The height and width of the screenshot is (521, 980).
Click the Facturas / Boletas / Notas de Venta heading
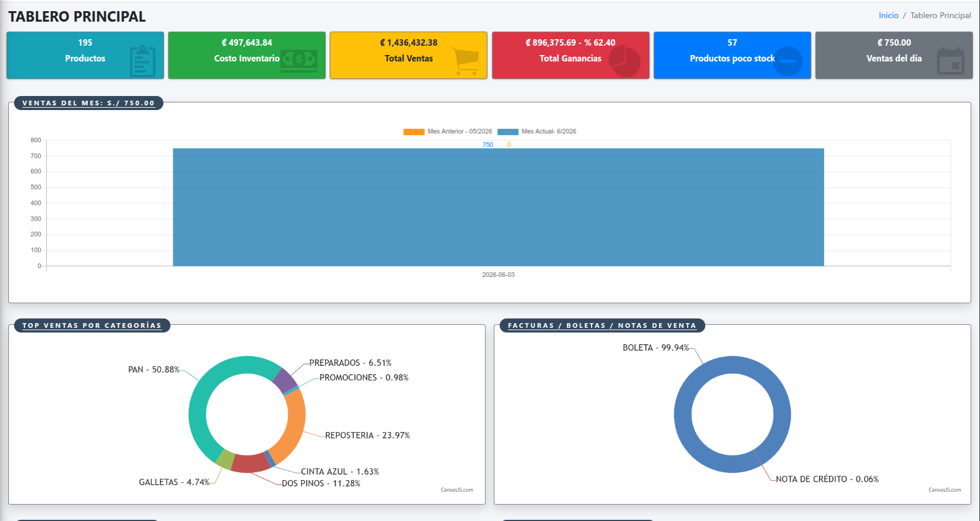602,325
